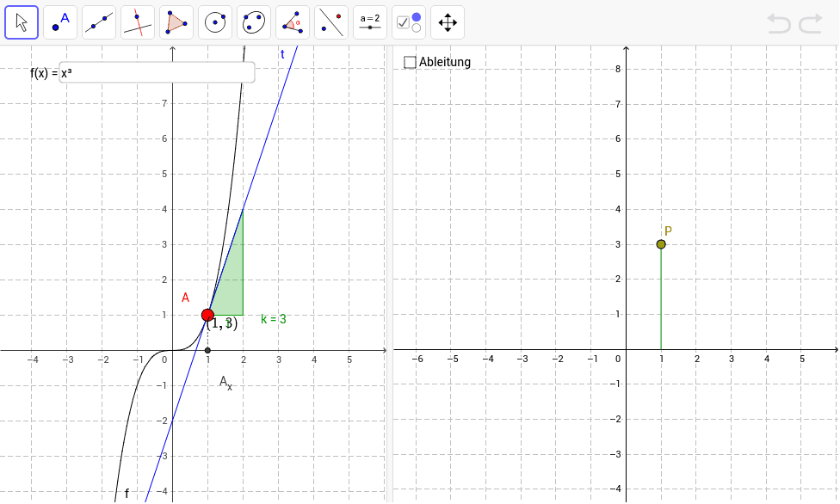
Task: Select the Ellipse tool
Action: (x=254, y=22)
